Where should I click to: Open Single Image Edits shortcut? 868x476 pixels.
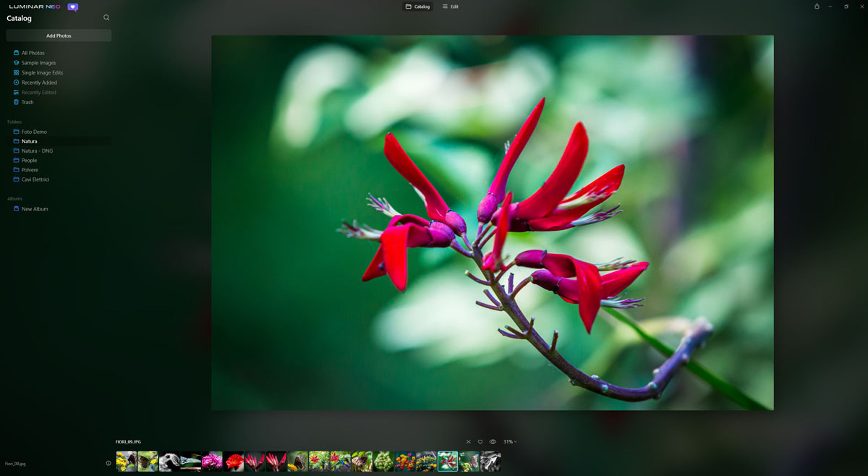pyautogui.click(x=42, y=73)
